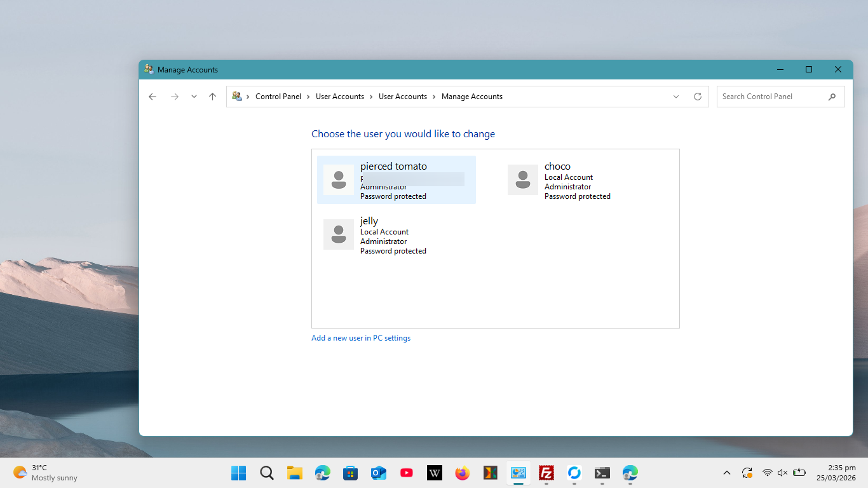The height and width of the screenshot is (488, 868).
Task: Click the Manage Accounts breadcrumb
Action: [x=472, y=97]
